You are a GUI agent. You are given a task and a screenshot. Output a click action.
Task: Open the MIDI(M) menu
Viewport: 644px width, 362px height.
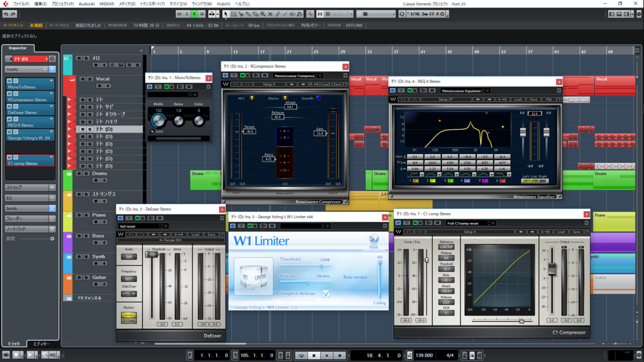tap(107, 4)
